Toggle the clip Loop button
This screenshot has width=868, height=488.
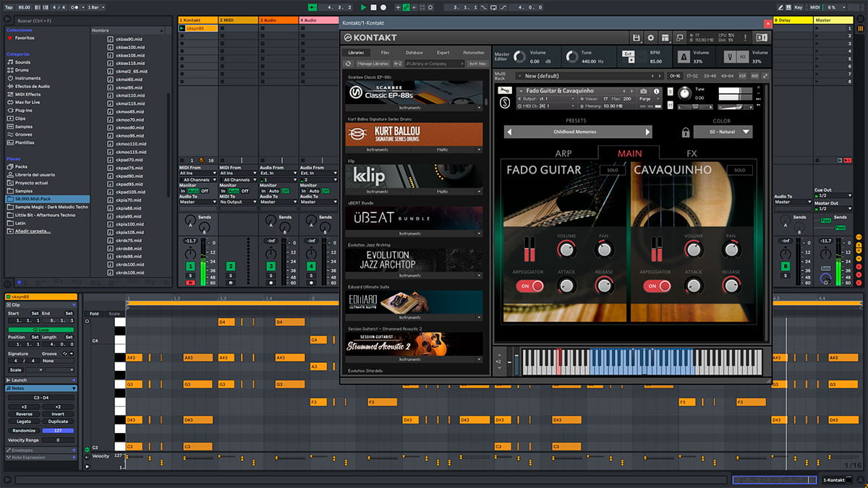[41, 330]
